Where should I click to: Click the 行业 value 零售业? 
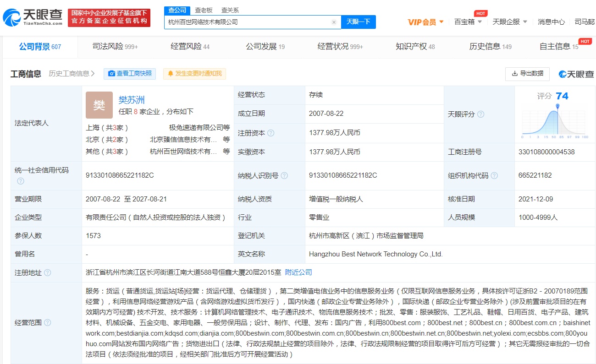[x=319, y=217]
